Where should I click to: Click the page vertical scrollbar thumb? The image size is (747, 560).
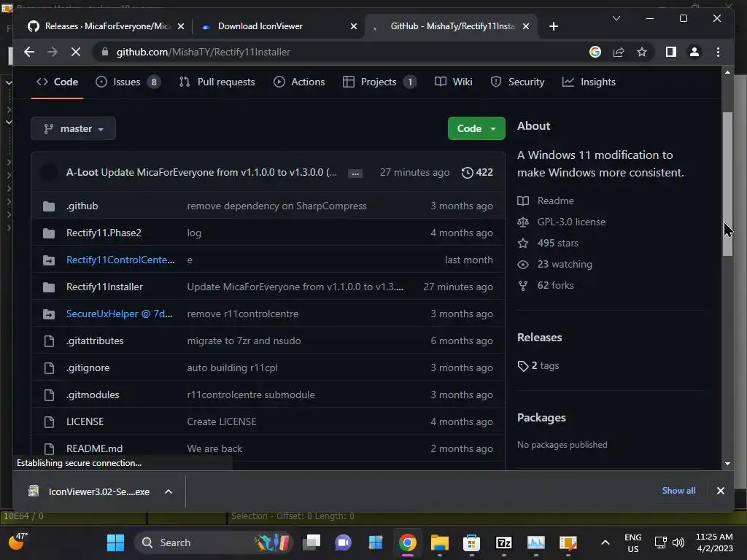727,184
